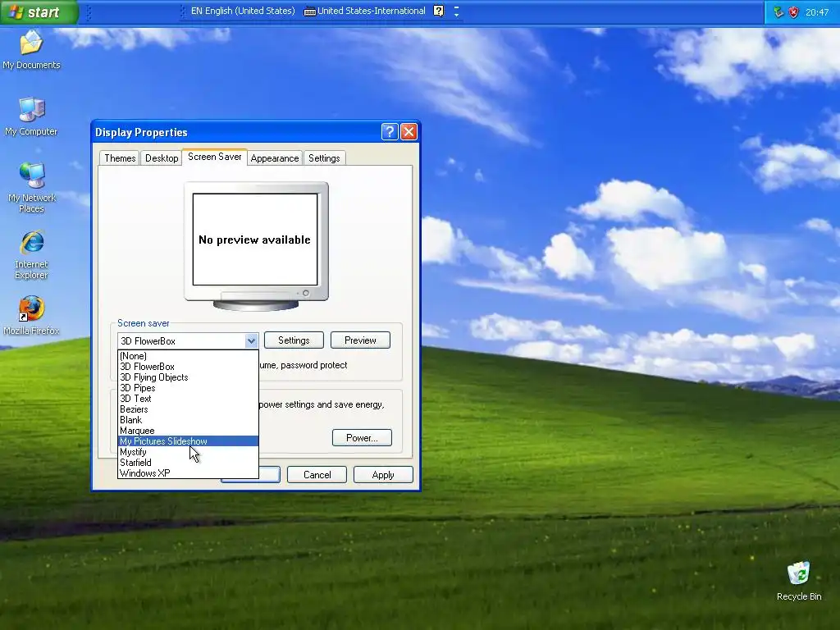Viewport: 840px width, 630px height.
Task: Open the My Documents desktop icon
Action: pos(31,49)
